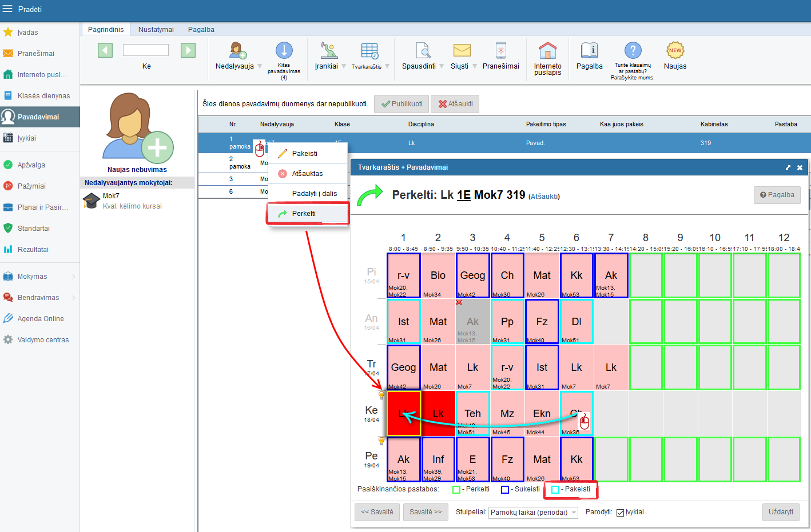
Task: Choose Pakeisti in context menu
Action: 308,154
